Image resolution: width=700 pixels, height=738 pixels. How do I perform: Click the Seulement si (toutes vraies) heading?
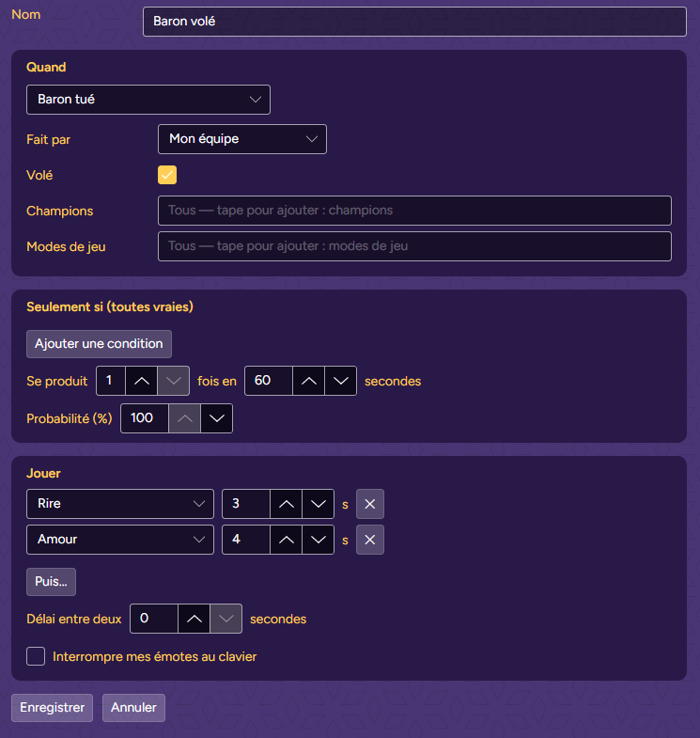110,306
